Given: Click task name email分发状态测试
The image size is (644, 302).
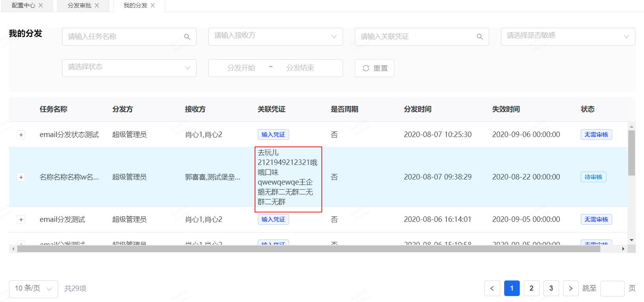Looking at the screenshot, I should coord(69,135).
